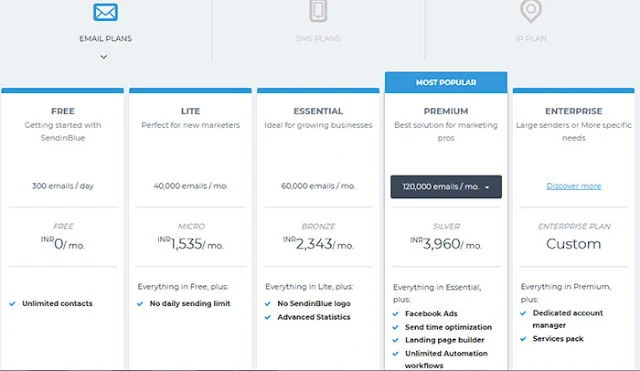The height and width of the screenshot is (371, 640).
Task: Click the SMS Plans phone icon
Action: [x=318, y=11]
